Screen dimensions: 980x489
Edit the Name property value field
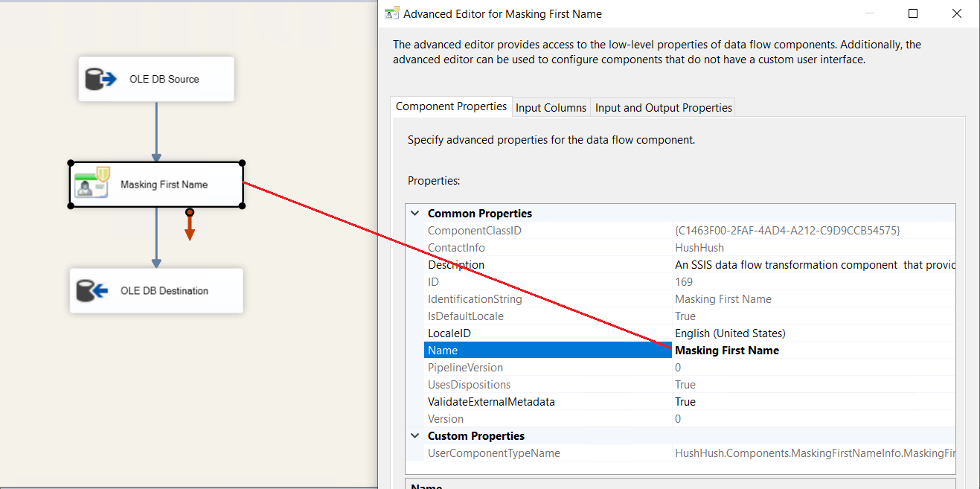pyautogui.click(x=811, y=351)
